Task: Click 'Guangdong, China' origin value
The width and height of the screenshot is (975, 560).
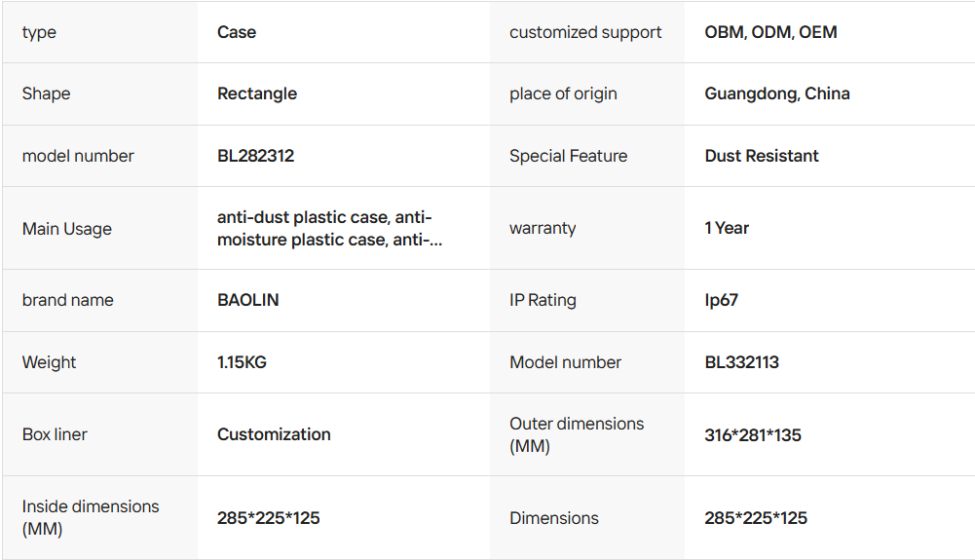Action: [x=776, y=93]
